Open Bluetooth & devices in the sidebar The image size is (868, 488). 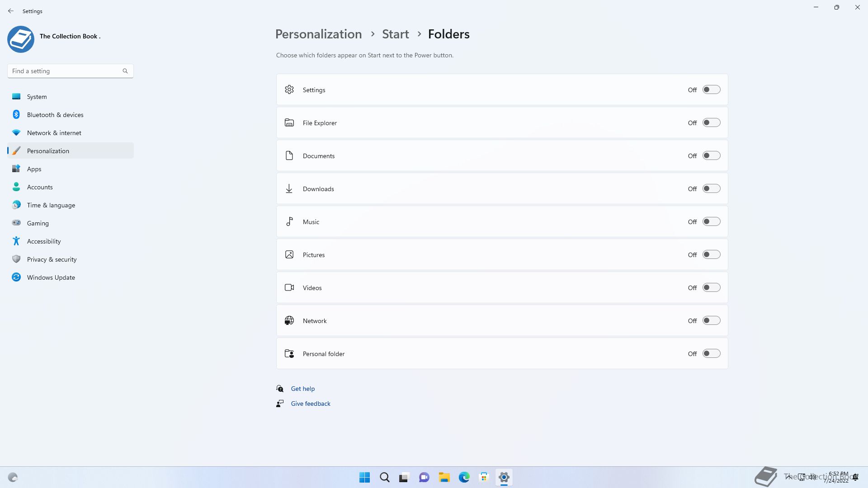(x=55, y=115)
